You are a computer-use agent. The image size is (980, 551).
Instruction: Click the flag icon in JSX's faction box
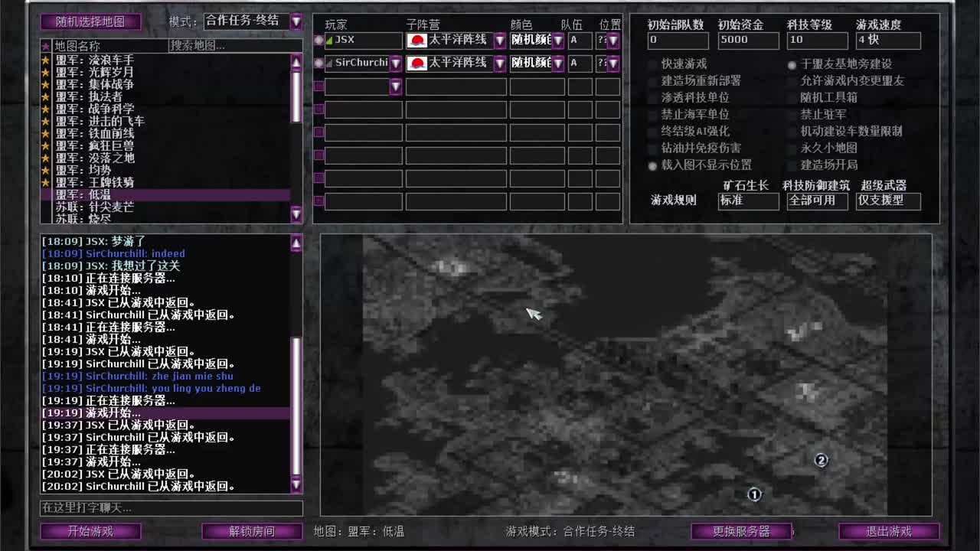pos(417,40)
